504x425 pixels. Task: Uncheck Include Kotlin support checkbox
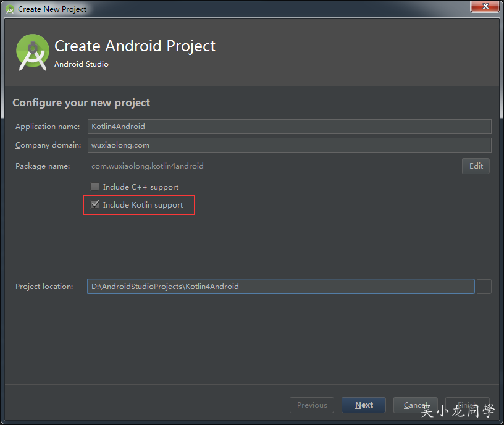(x=95, y=204)
